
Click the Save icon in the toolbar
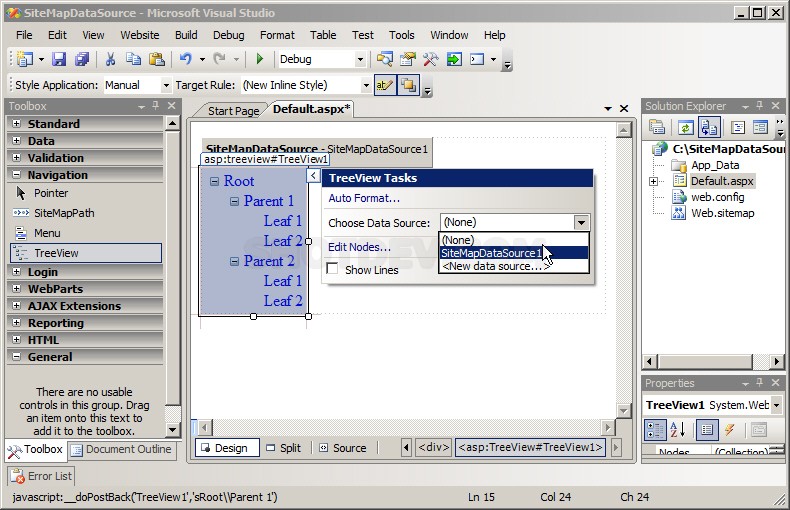[x=59, y=60]
